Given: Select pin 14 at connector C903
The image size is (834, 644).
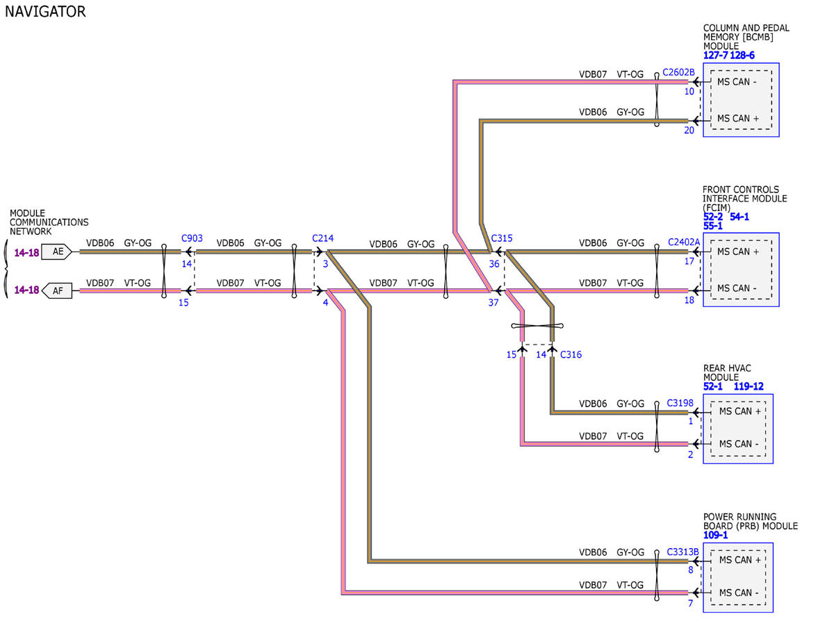Looking at the screenshot, I should coord(186,264).
